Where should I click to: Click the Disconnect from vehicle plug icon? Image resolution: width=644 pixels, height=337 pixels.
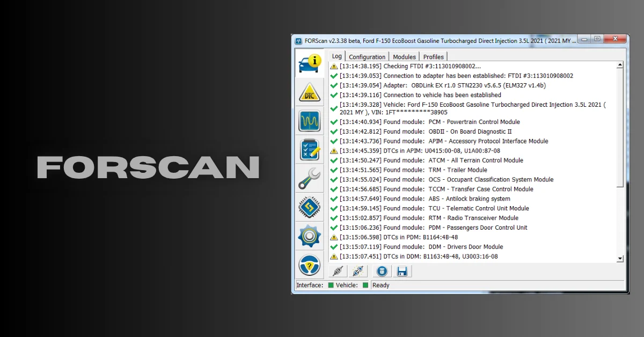tap(358, 271)
